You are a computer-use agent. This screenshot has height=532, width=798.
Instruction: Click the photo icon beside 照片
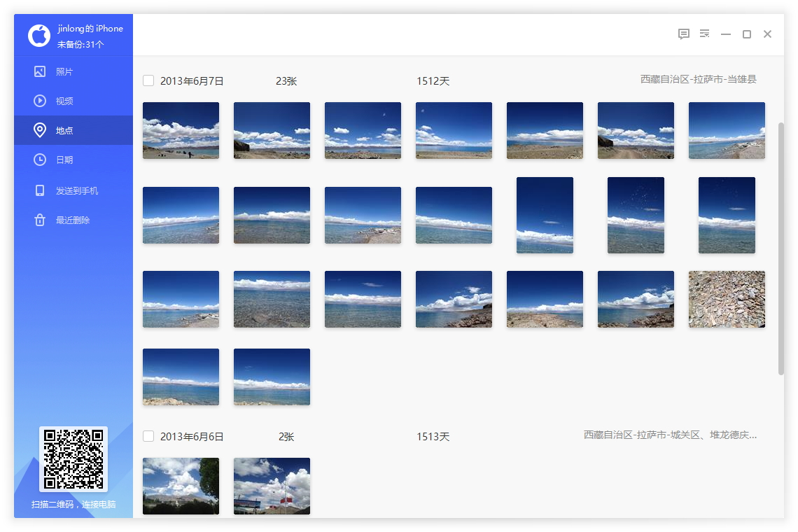click(40, 71)
